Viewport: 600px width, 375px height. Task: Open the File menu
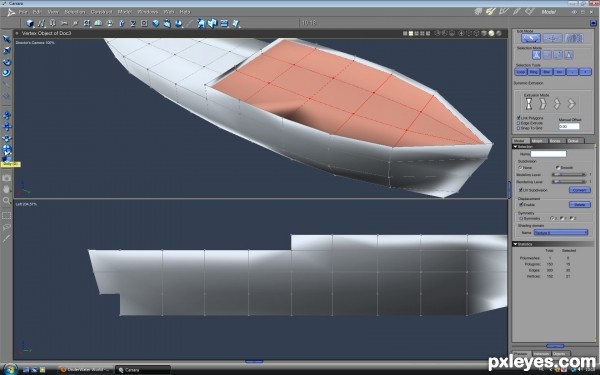click(x=23, y=12)
